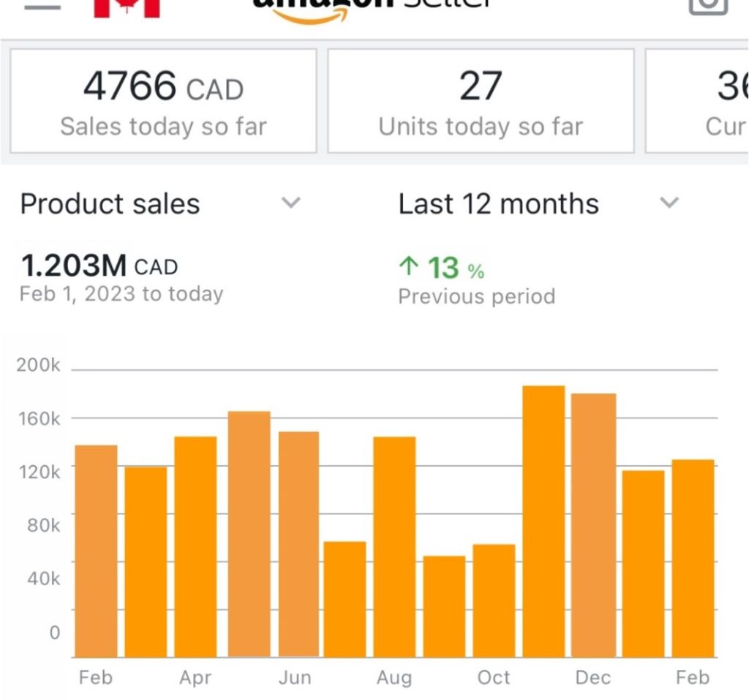The width and height of the screenshot is (749, 700).
Task: Tap the green upward trend arrow
Action: coord(407,268)
